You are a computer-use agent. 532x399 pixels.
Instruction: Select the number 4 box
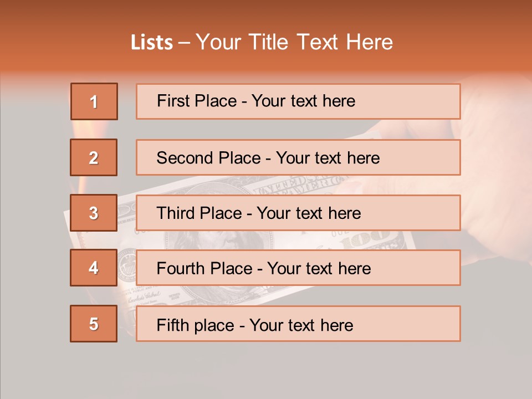94,268
